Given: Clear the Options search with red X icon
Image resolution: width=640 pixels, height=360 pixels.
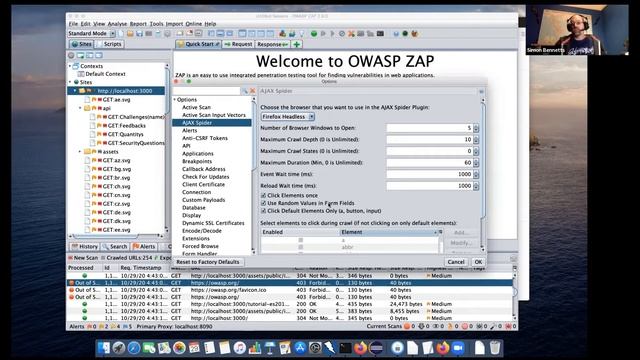Looking at the screenshot, I should coord(252,91).
